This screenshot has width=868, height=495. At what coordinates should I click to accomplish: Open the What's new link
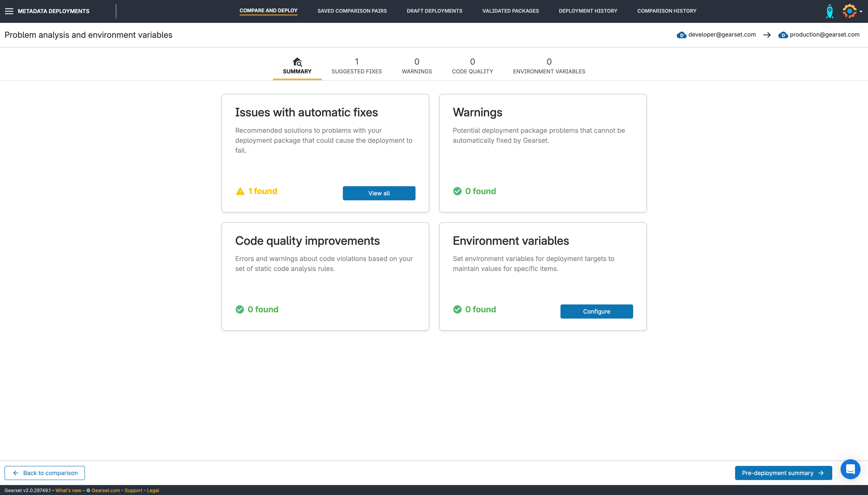69,490
